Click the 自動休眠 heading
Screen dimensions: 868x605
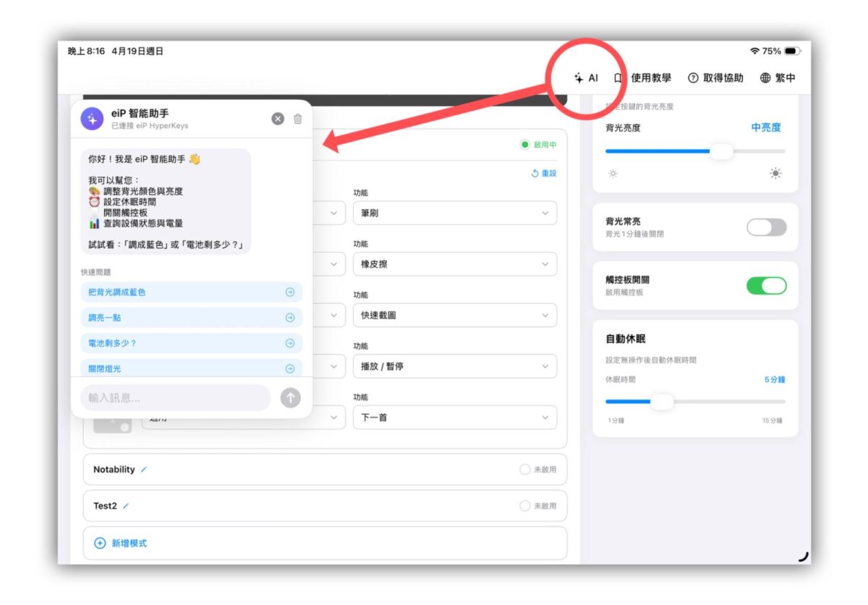[626, 339]
